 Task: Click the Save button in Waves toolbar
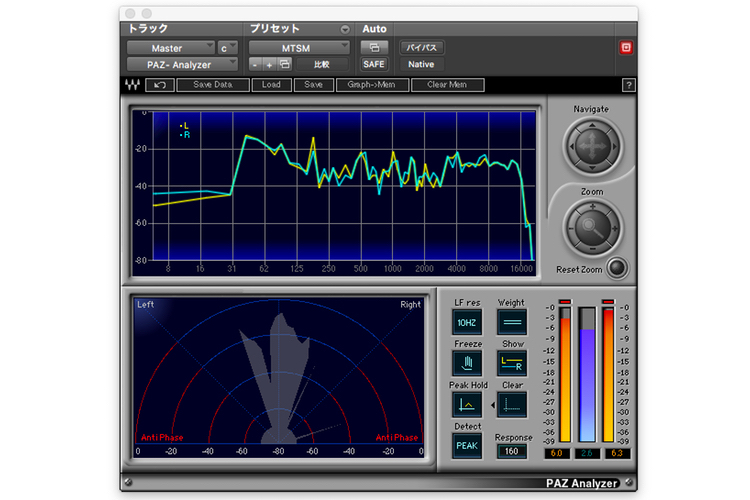(313, 85)
